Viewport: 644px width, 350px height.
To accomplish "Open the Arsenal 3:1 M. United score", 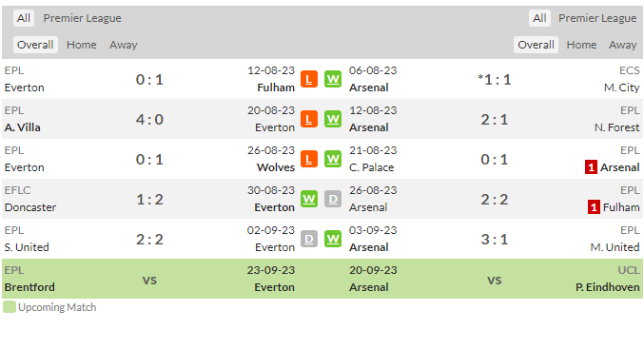I will pyautogui.click(x=495, y=240).
